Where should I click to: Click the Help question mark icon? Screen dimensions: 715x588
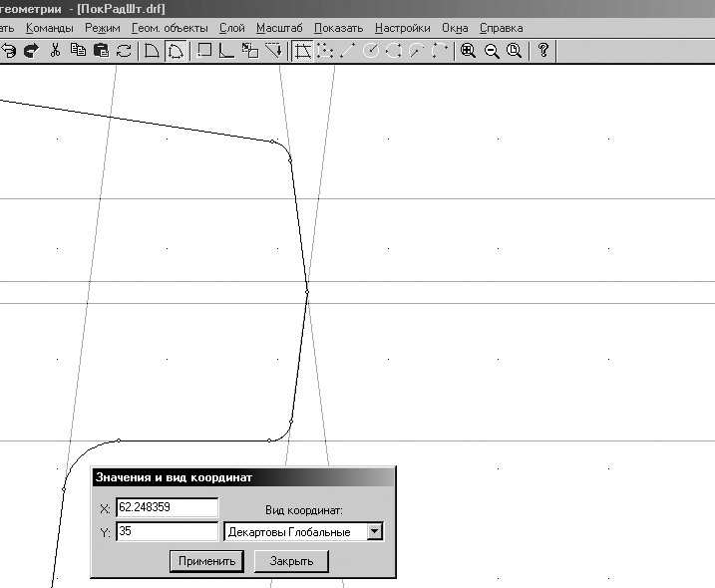tap(543, 51)
